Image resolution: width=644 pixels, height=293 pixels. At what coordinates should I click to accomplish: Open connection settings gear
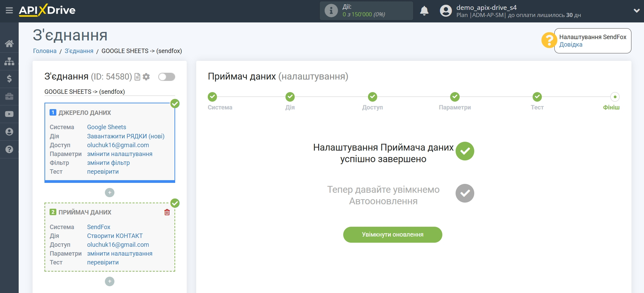click(x=146, y=77)
